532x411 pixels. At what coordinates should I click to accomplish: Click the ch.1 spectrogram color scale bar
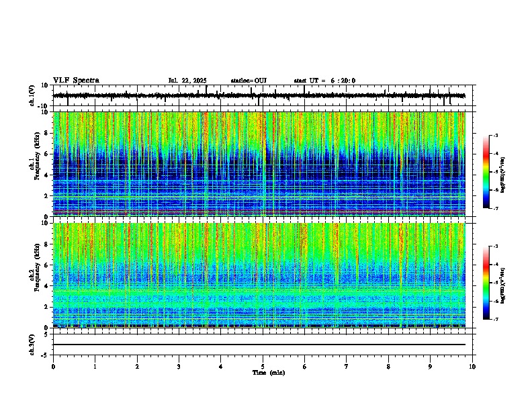coord(486,172)
